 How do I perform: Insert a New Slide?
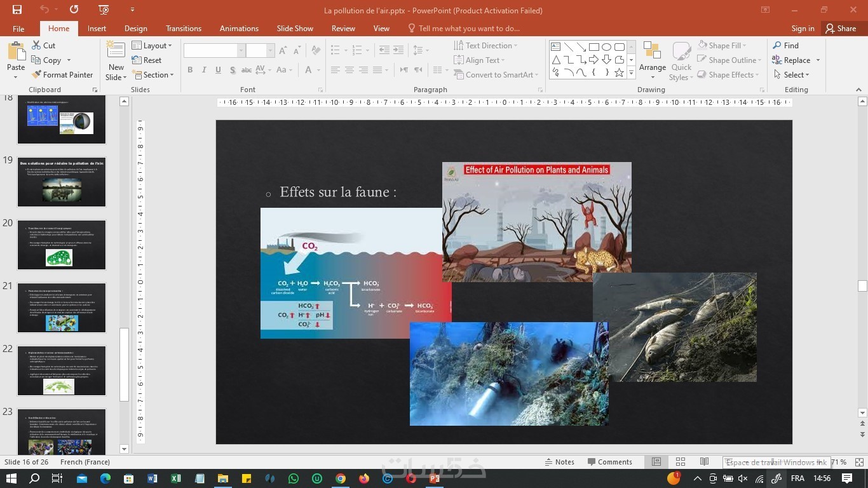click(116, 53)
